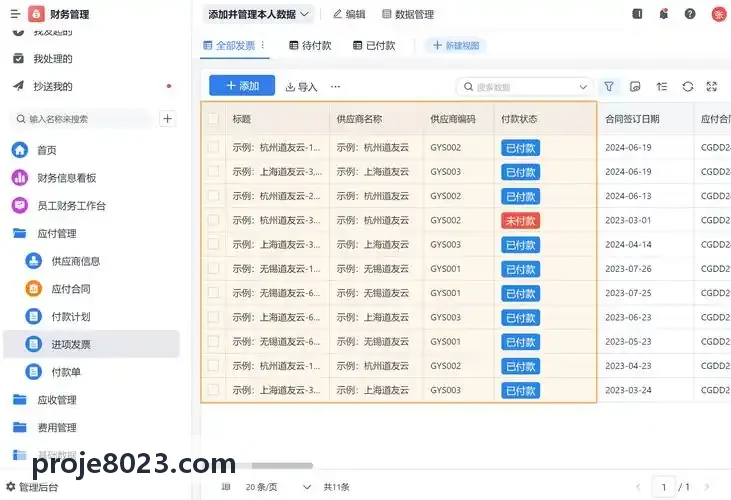Focus the 输入名称来搜索 sidebar field

click(x=82, y=119)
